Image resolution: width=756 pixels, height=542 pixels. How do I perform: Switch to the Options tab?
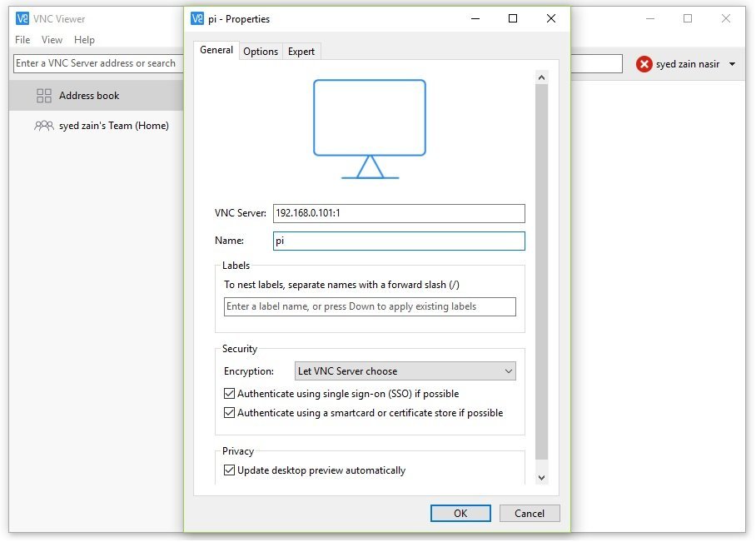pos(261,52)
